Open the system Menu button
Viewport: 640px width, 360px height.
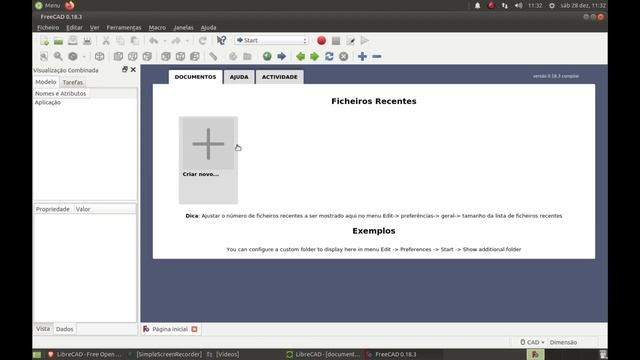point(48,5)
